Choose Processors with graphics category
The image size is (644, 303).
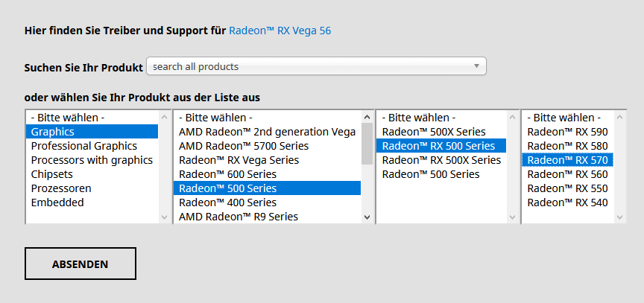click(92, 160)
